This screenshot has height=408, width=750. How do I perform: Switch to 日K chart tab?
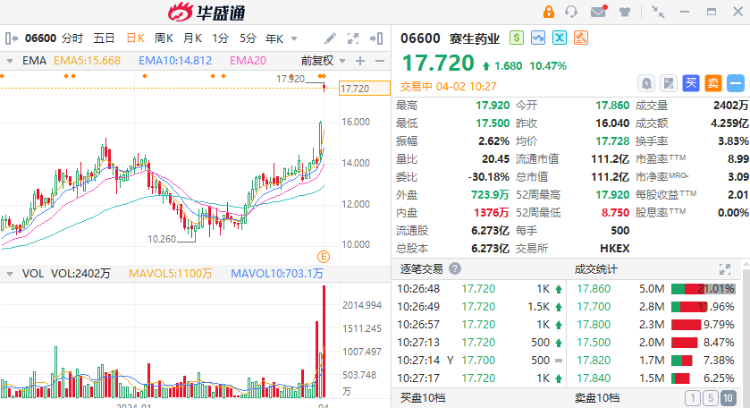(135, 38)
